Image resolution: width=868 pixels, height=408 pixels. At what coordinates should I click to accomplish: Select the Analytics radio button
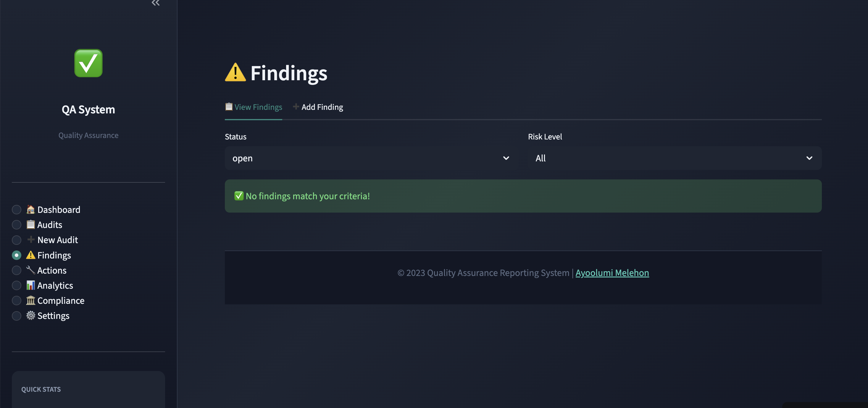coord(17,286)
